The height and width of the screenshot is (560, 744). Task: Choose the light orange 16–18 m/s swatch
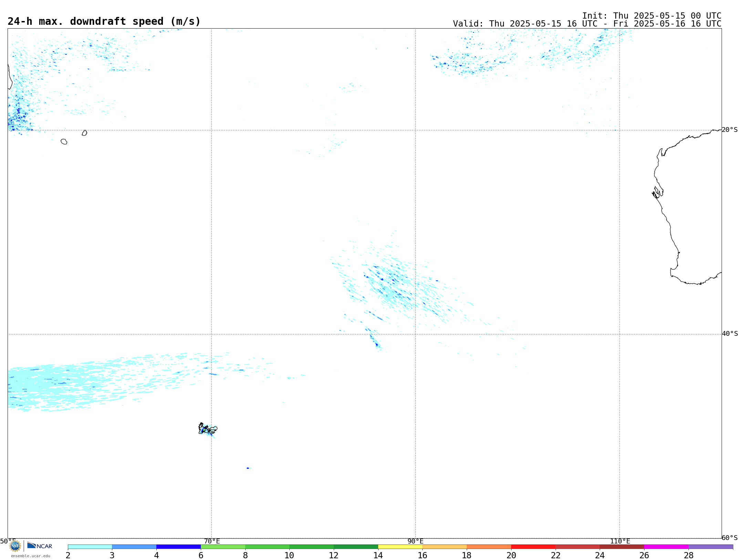(x=445, y=547)
